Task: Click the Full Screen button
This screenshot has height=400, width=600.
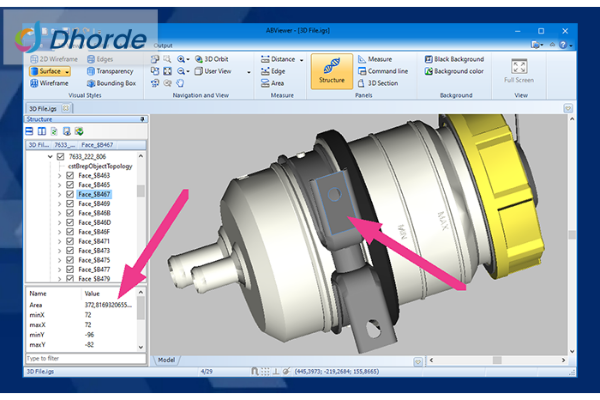Action: 519,73
